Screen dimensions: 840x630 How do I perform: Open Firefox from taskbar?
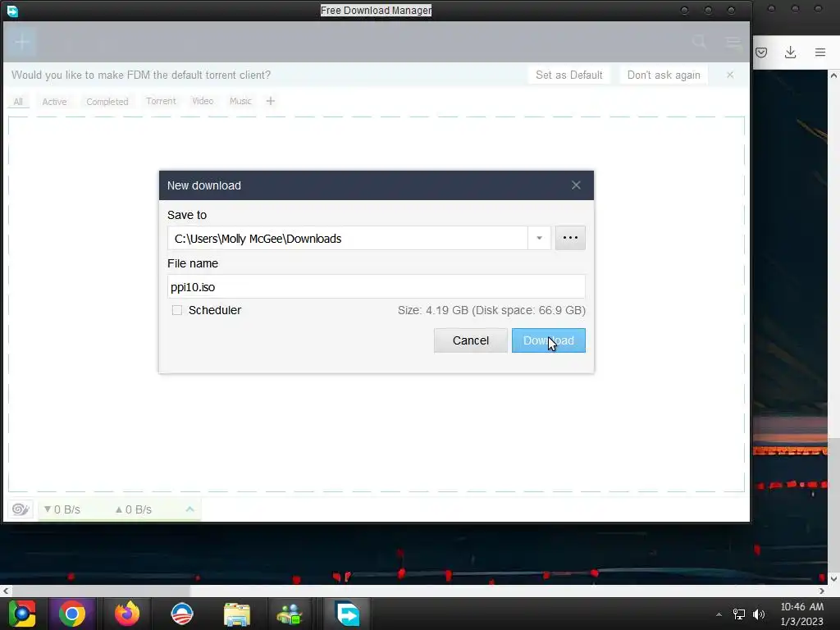(127, 614)
